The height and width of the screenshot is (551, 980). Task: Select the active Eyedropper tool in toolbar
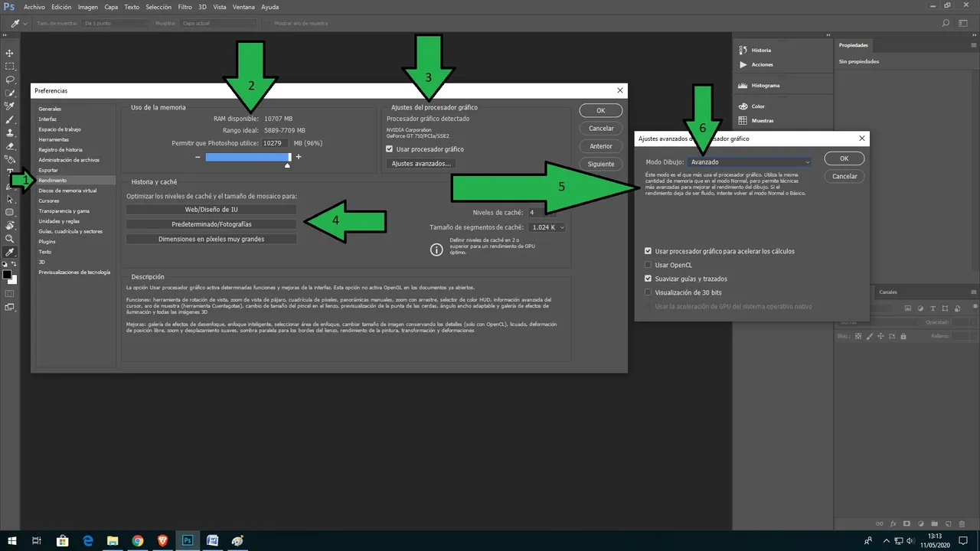10,252
